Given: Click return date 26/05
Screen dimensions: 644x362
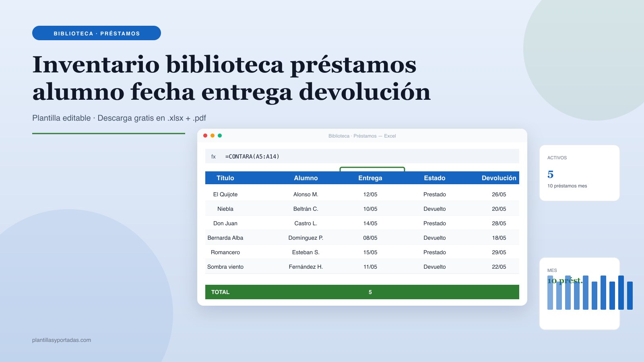Looking at the screenshot, I should pos(499,194).
